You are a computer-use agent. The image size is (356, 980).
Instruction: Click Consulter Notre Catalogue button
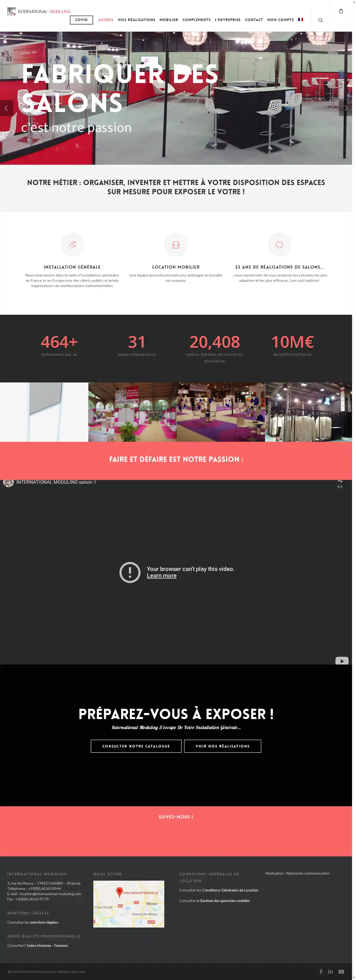[136, 746]
